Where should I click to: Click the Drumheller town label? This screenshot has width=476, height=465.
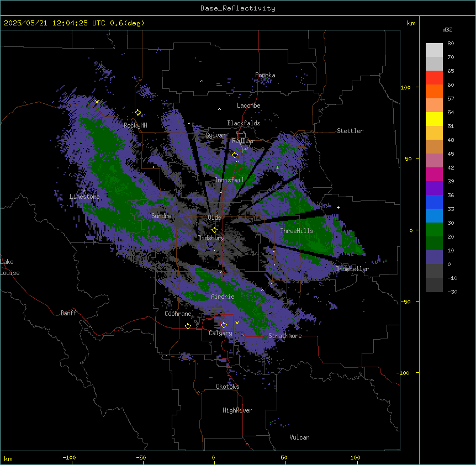click(352, 269)
